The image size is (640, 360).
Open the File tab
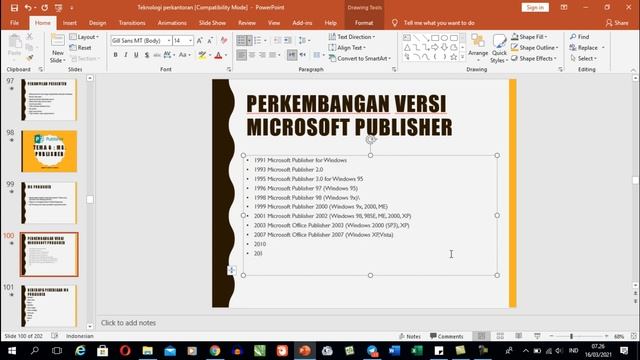coord(14,23)
